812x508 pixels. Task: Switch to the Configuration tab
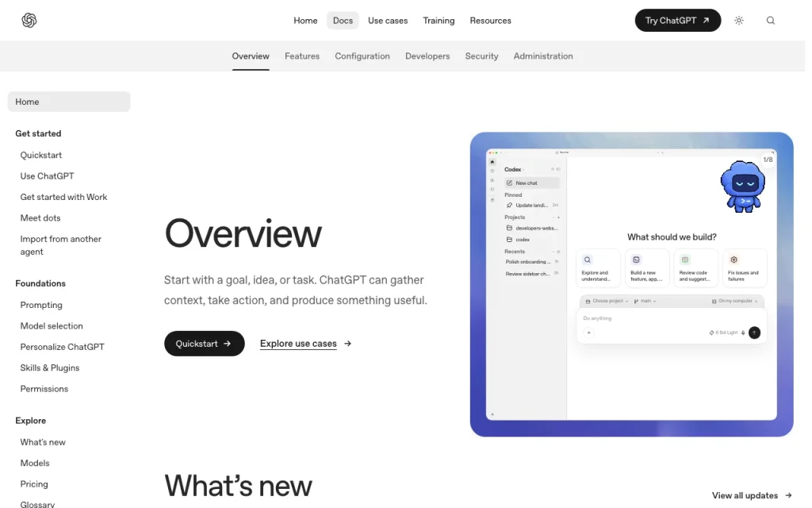[362, 56]
